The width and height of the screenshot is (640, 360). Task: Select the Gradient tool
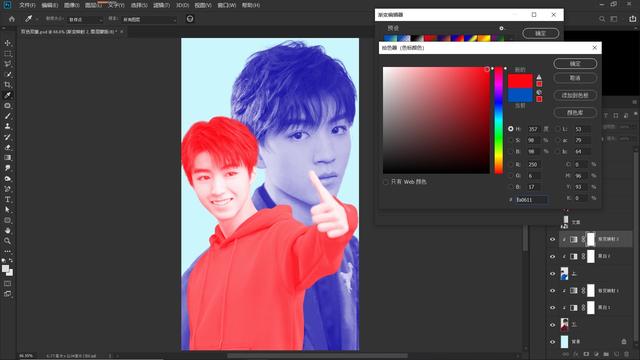tap(7, 158)
